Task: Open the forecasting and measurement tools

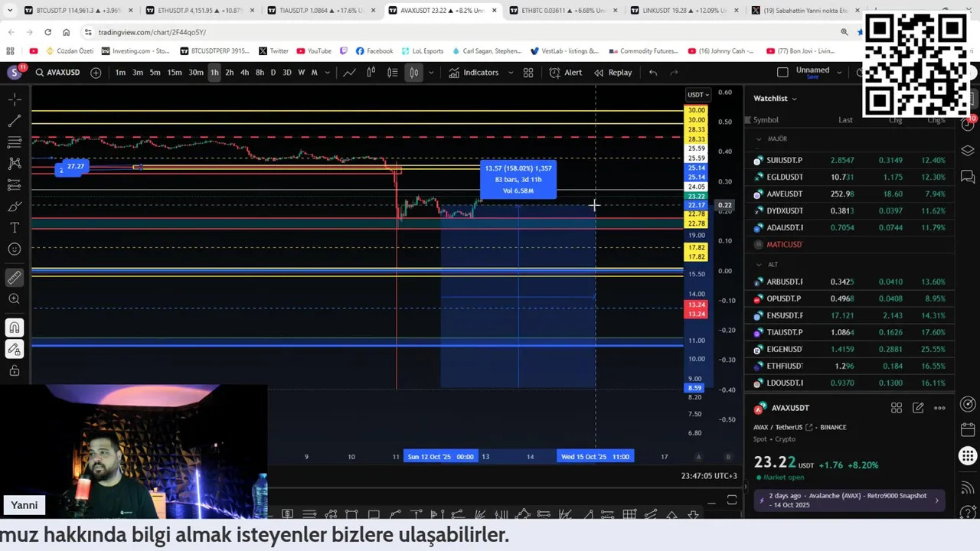Action: (x=14, y=185)
